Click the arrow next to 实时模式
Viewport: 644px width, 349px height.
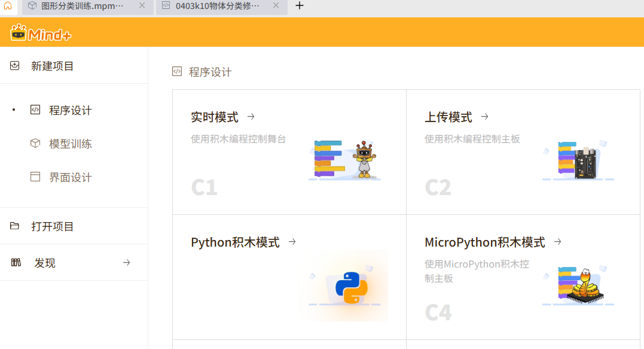(251, 117)
